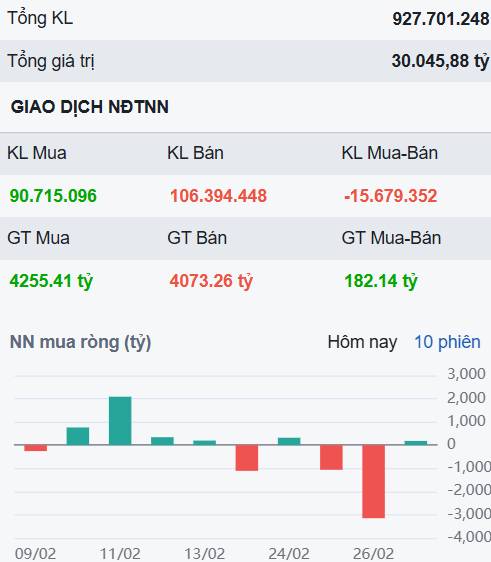Click the GIAO DỊCH NĐTNN heading
The width and height of the screenshot is (491, 562).
pyautogui.click(x=90, y=107)
